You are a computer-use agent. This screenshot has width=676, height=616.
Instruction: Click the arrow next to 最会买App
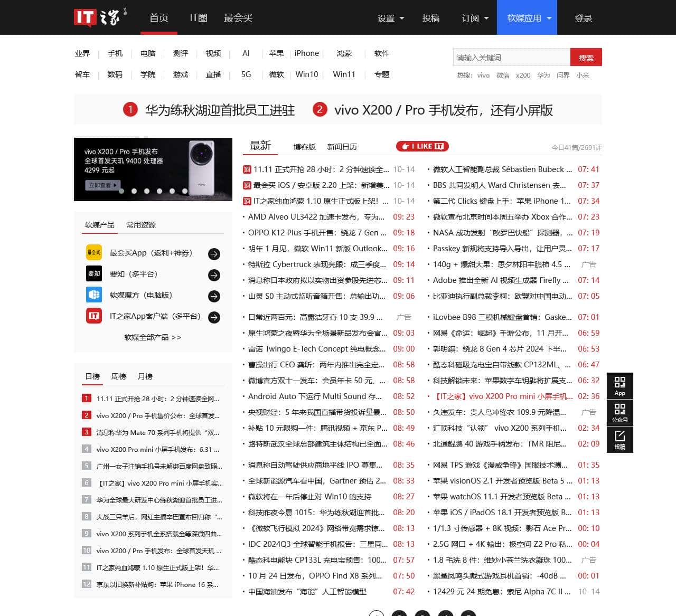[214, 254]
